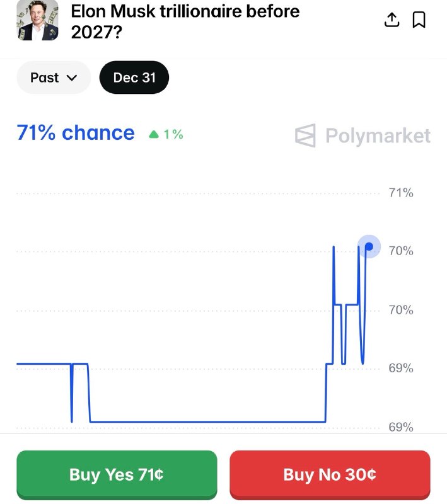Select the Dec 31 date pill
This screenshot has width=447, height=504.
click(134, 77)
